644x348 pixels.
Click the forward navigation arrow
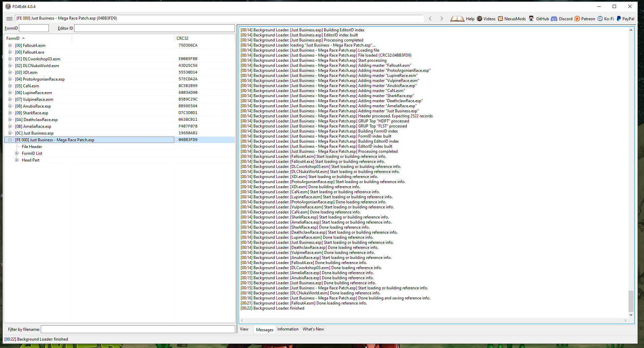coord(441,19)
